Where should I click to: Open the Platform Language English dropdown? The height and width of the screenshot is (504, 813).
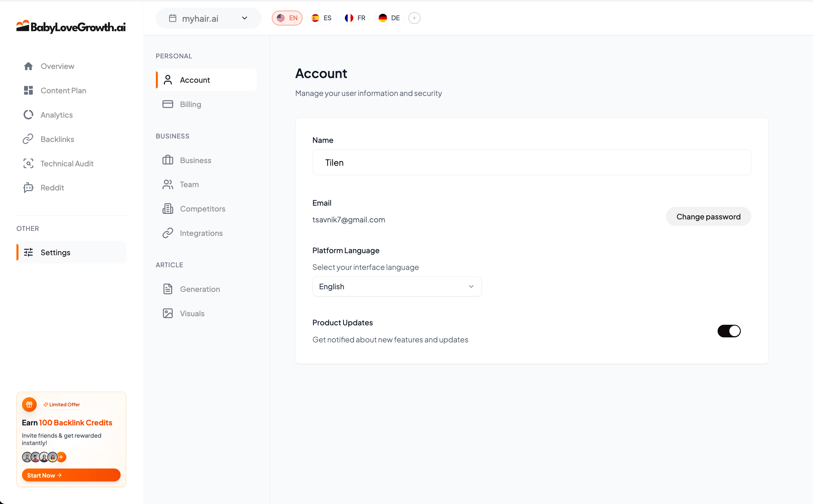(397, 286)
